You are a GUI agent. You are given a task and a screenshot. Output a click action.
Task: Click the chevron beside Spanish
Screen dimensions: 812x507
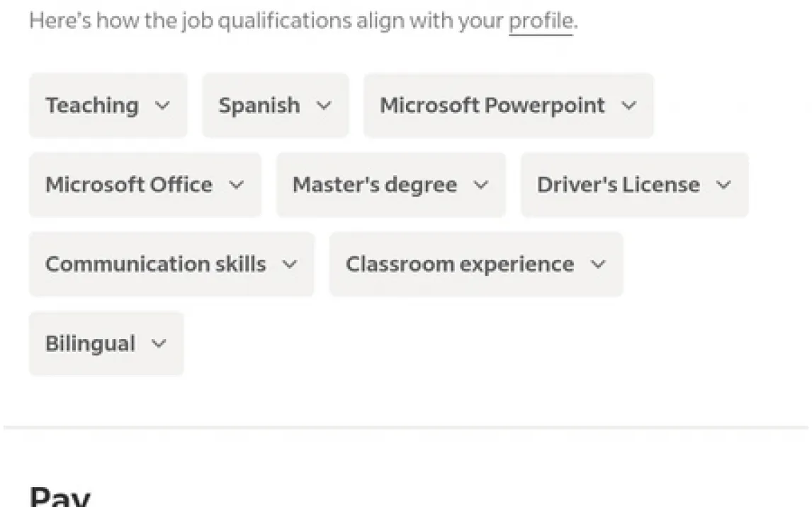[324, 106]
